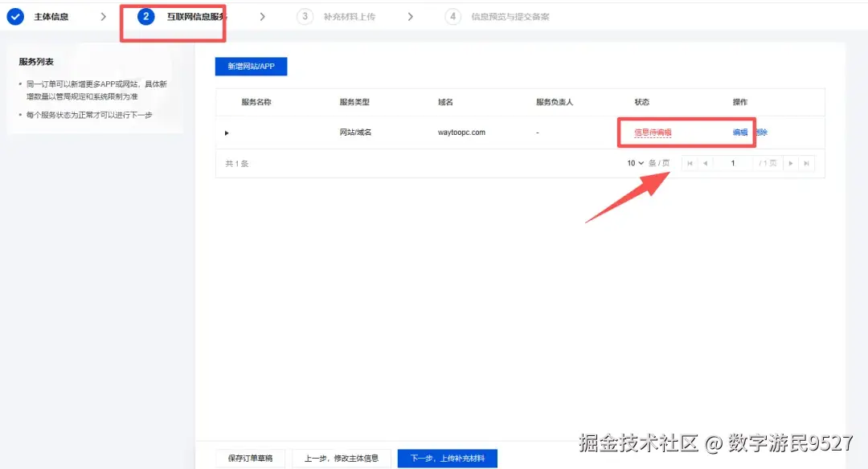Click the step 4 circle for 信息预览与提交备案

(x=452, y=15)
